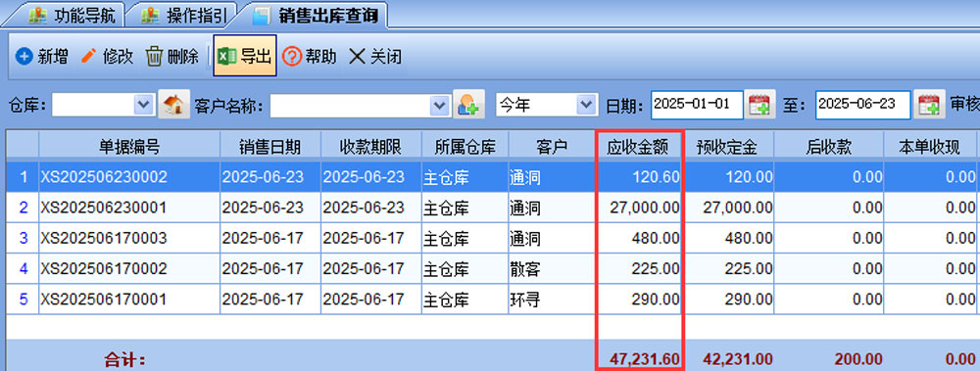Click the add-customer icon beside 客户名称
Viewport: 980px width, 371px height.
[468, 105]
